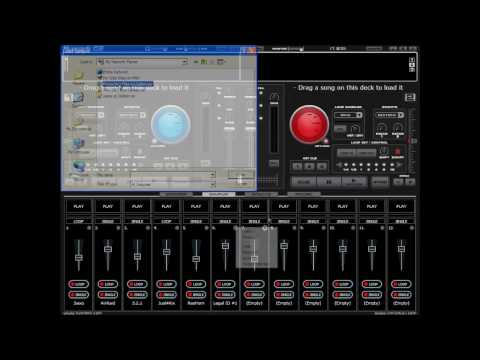Click hot cue button 3 on right deck
The width and height of the screenshot is (480, 360).
coord(322,166)
